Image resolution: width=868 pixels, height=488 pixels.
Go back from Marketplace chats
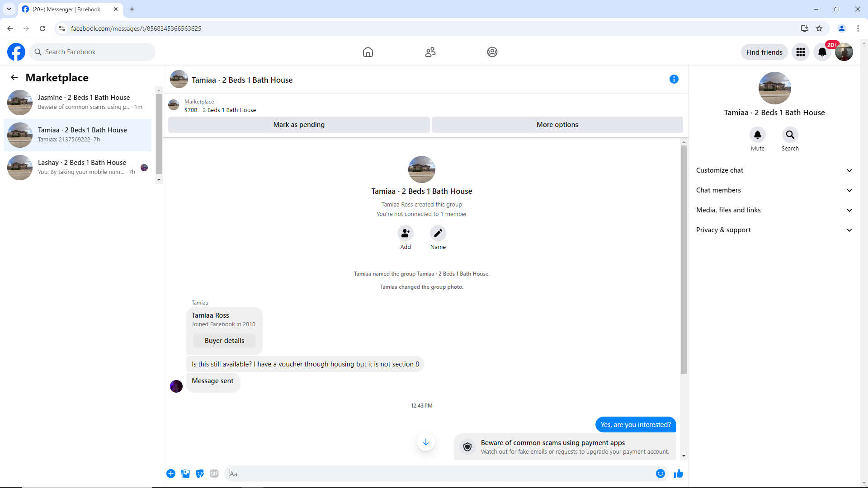click(14, 77)
